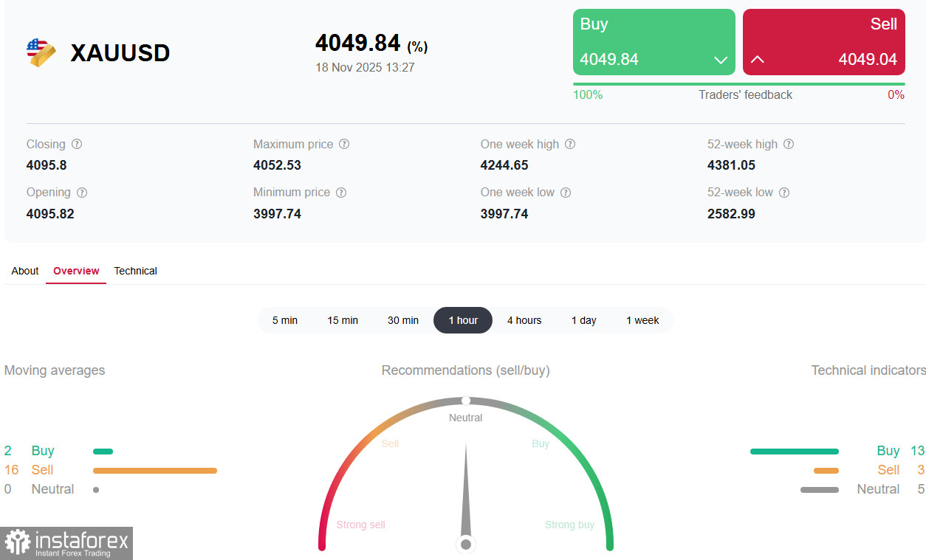Select the 1 day timeframe option
This screenshot has width=926, height=560.
pos(583,320)
